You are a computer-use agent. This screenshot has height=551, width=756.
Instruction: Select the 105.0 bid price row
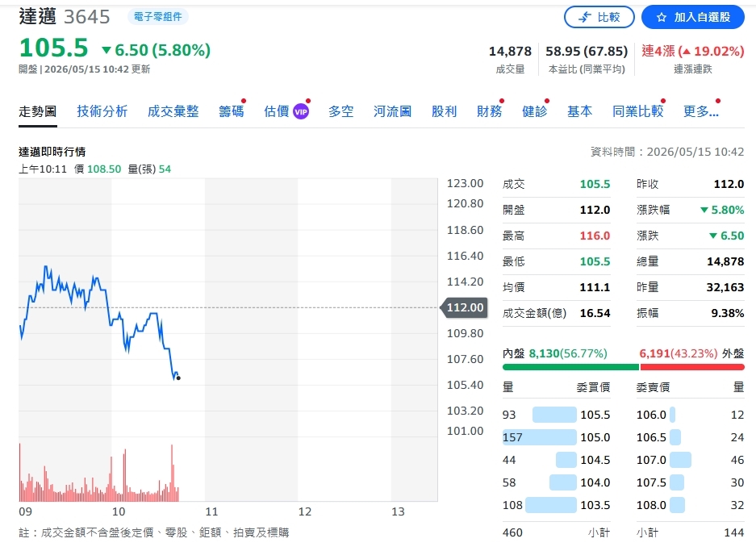pyautogui.click(x=557, y=437)
